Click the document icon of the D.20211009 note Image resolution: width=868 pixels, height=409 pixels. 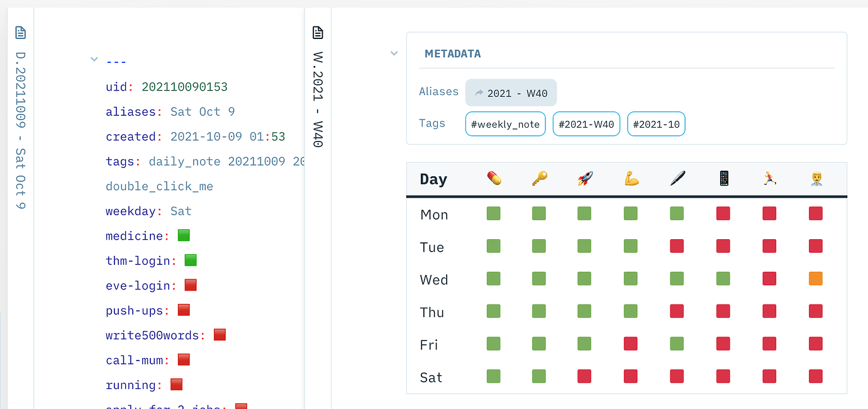[x=21, y=32]
